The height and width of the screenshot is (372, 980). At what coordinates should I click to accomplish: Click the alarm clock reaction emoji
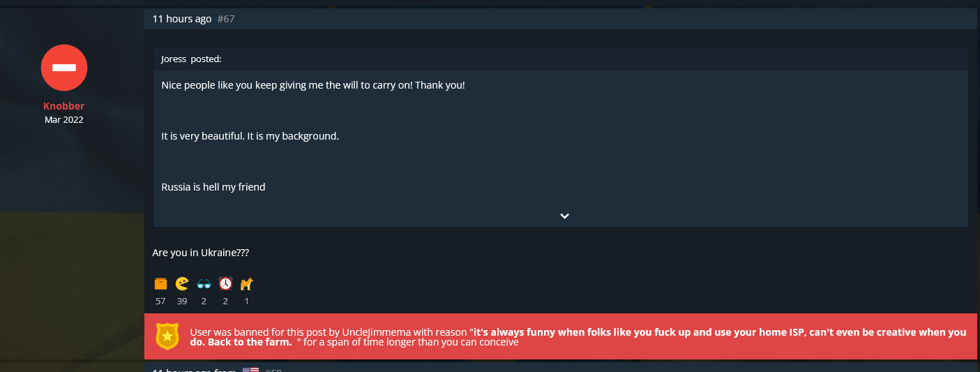click(225, 283)
